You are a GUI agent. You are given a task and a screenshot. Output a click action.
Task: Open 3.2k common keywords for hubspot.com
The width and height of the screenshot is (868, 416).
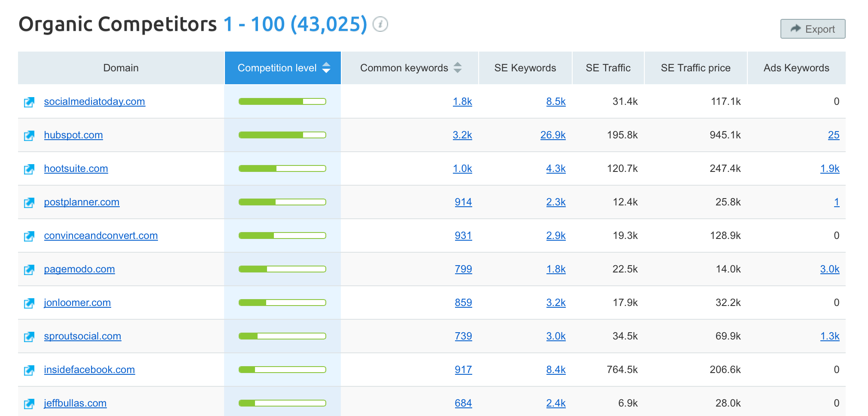click(462, 135)
